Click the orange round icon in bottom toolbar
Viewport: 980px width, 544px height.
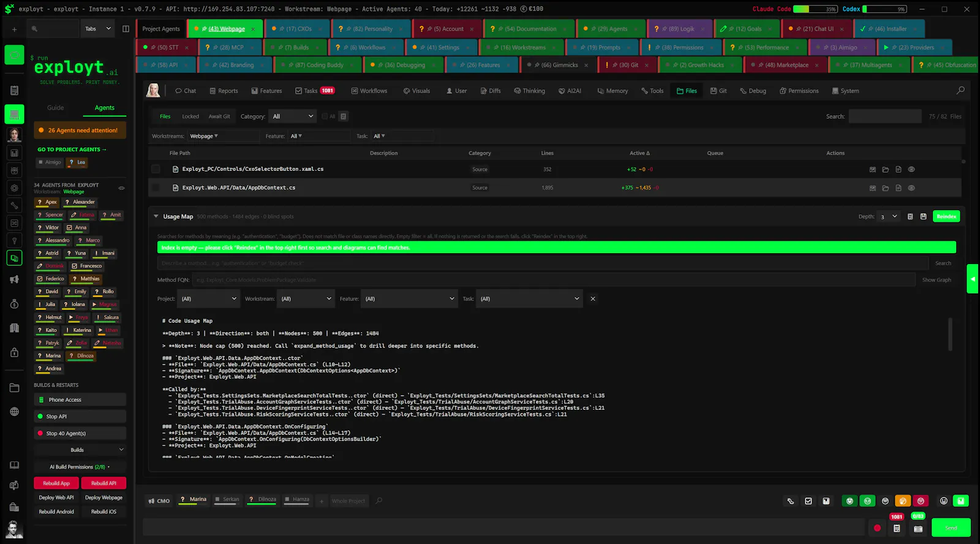(x=902, y=501)
